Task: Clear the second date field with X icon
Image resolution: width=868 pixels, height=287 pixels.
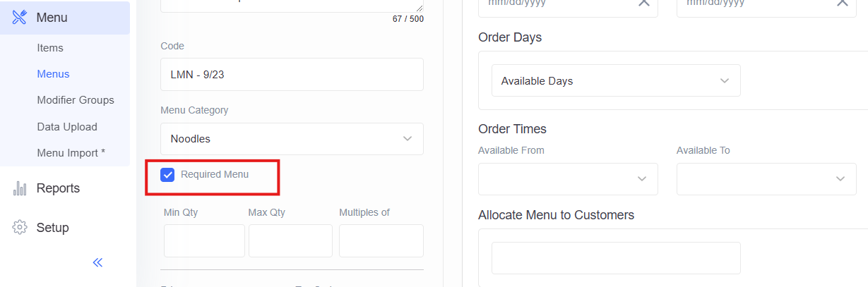Action: coord(842,3)
